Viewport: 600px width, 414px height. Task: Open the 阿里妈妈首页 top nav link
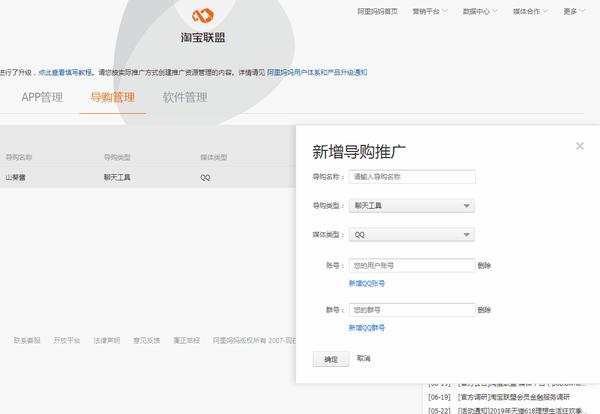pos(377,11)
